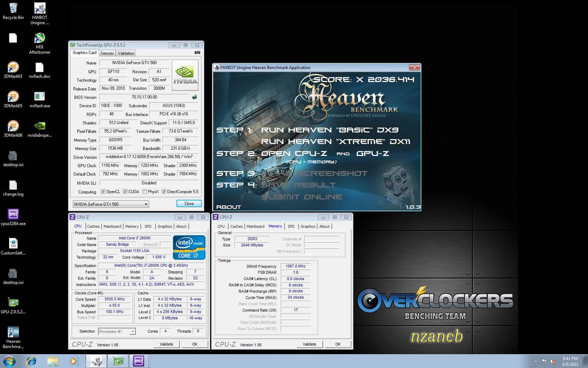This screenshot has width=588, height=368.
Task: Click RUN HEAVEN "BASIC" DX9 link
Action: click(x=330, y=130)
